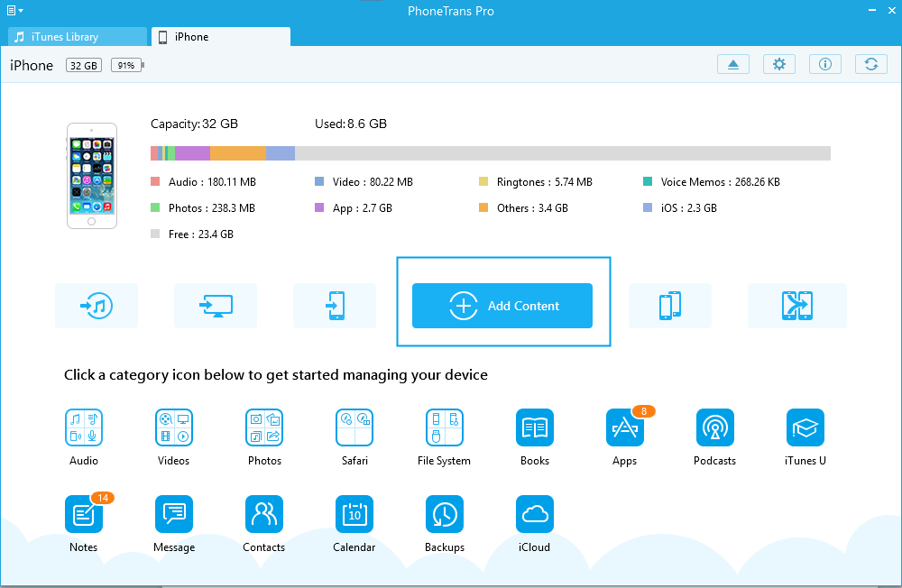Click the storage capacity usage bar
Viewport: 902px width, 588px height.
[490, 153]
